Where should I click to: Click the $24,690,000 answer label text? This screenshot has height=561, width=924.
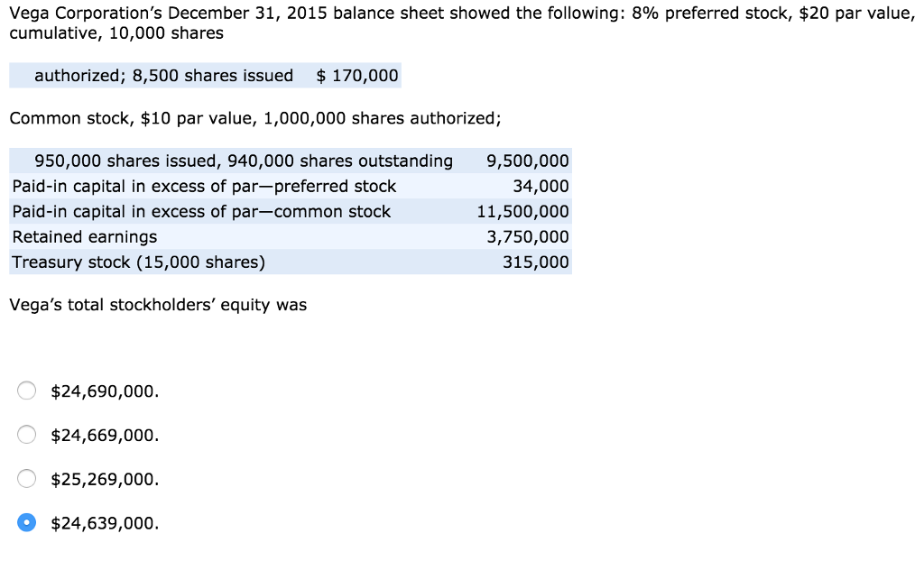coord(105,391)
